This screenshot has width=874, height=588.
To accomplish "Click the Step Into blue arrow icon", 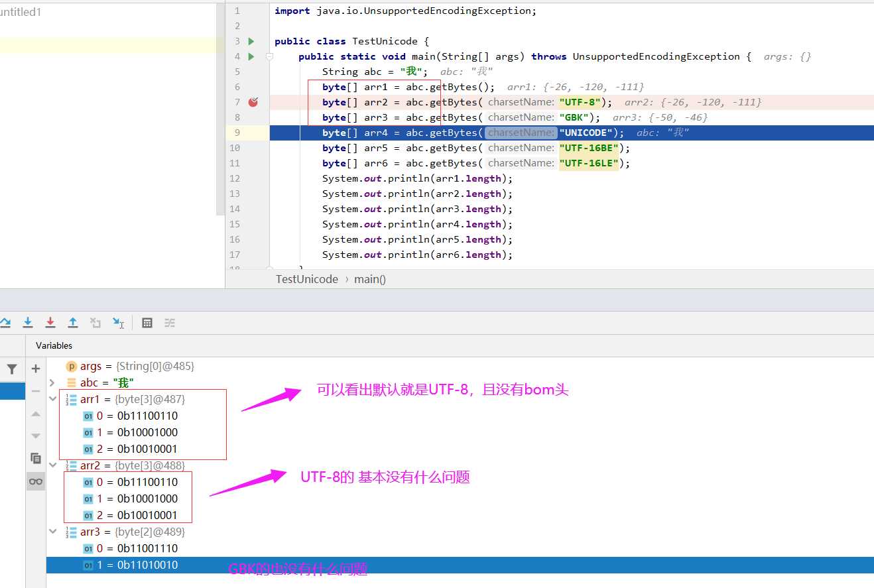I will pos(28,323).
